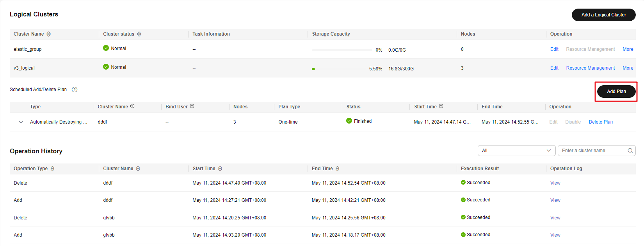The width and height of the screenshot is (644, 246).
Task: Select elastic_group cluster name cell
Action: point(27,49)
